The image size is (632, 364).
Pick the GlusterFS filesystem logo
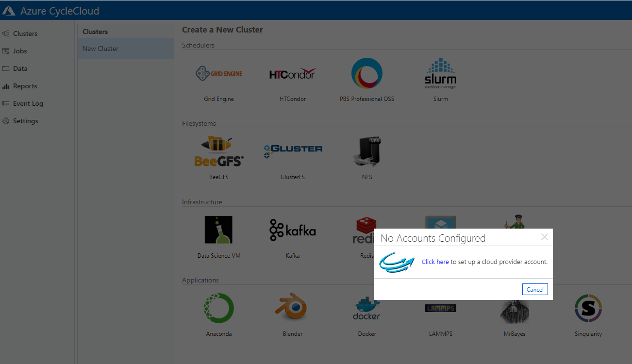[x=293, y=151]
